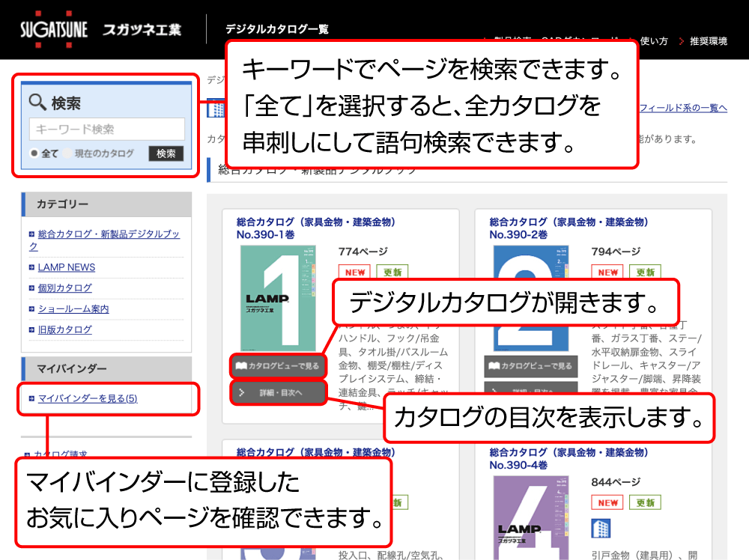
Task: Click the dark 検索 button
Action: click(166, 153)
